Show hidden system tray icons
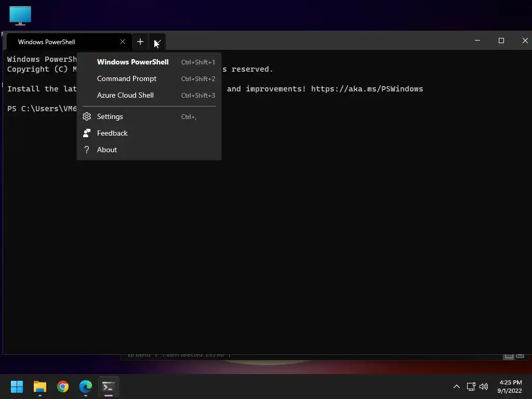The height and width of the screenshot is (399, 532). 457,387
